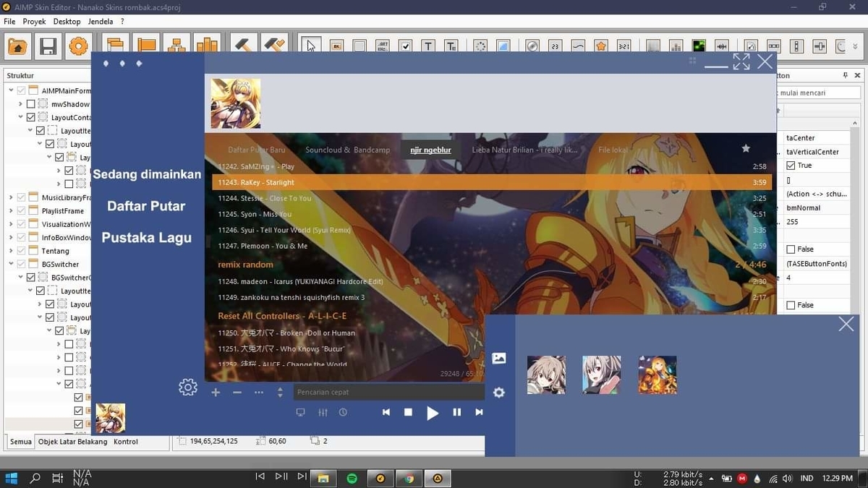Click the open skin folder toolbar icon
This screenshot has width=868, height=488.
18,47
